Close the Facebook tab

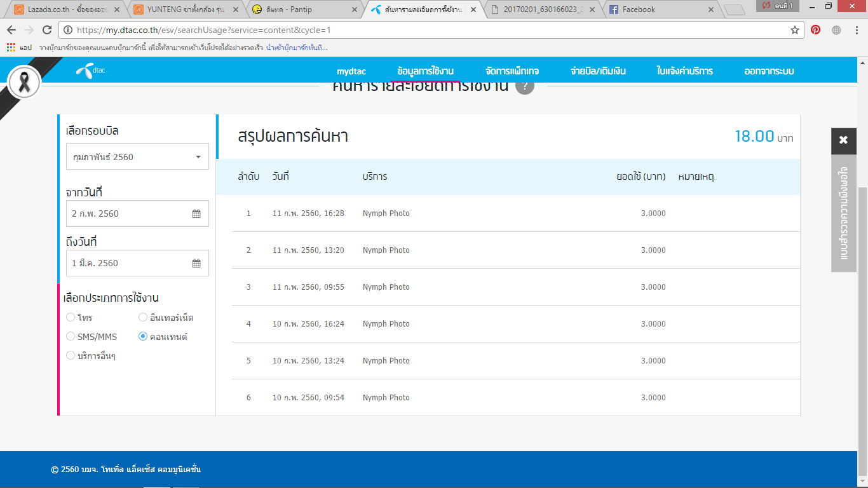pos(711,10)
